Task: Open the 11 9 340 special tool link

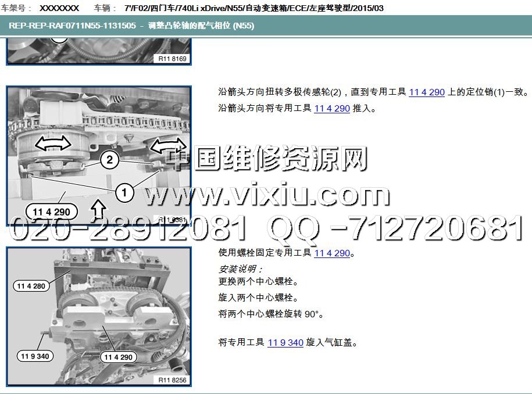Action: point(285,342)
